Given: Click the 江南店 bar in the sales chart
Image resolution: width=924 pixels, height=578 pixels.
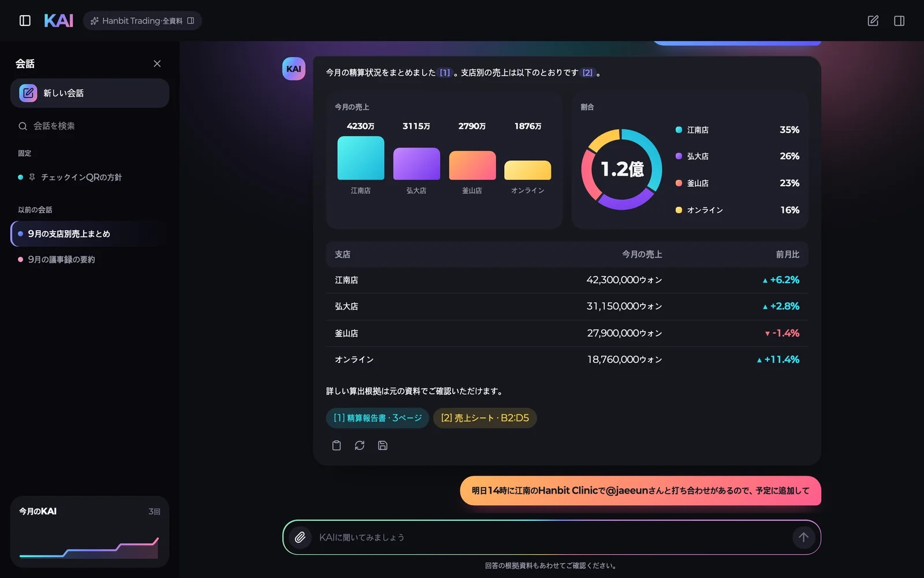Looking at the screenshot, I should (361, 158).
